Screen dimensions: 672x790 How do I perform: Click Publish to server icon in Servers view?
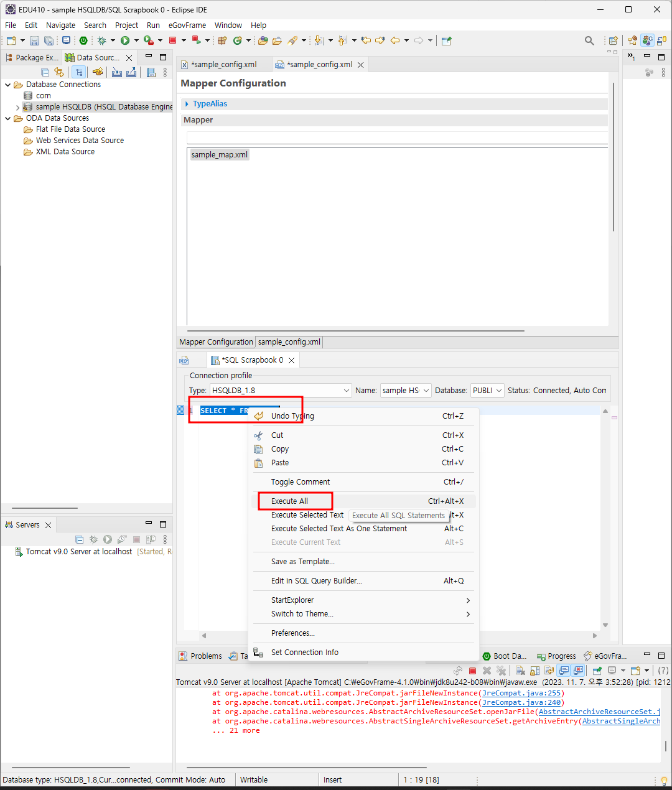[x=151, y=539]
